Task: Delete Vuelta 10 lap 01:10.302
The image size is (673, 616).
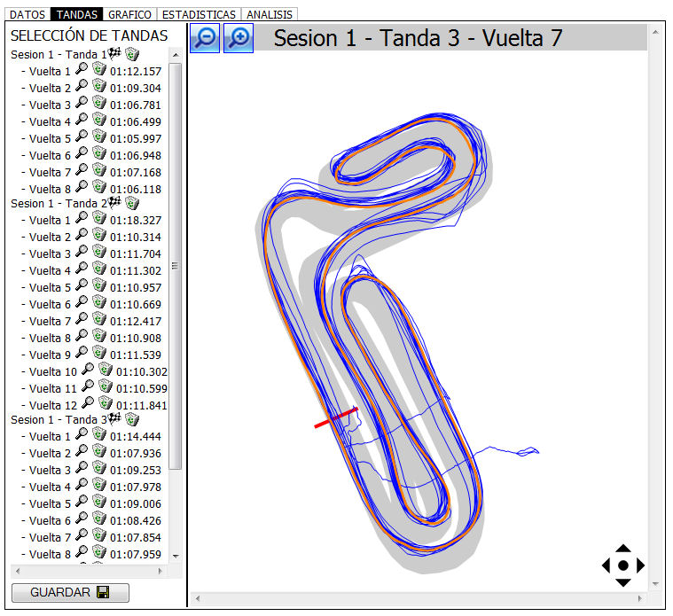Action: pos(106,370)
